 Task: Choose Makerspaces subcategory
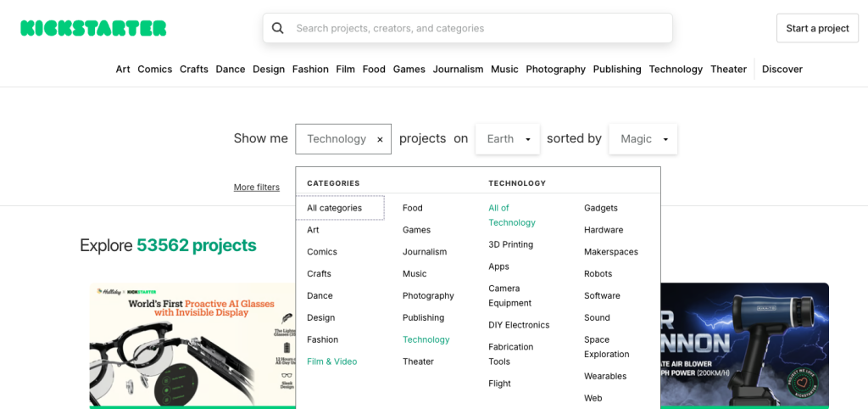tap(611, 252)
